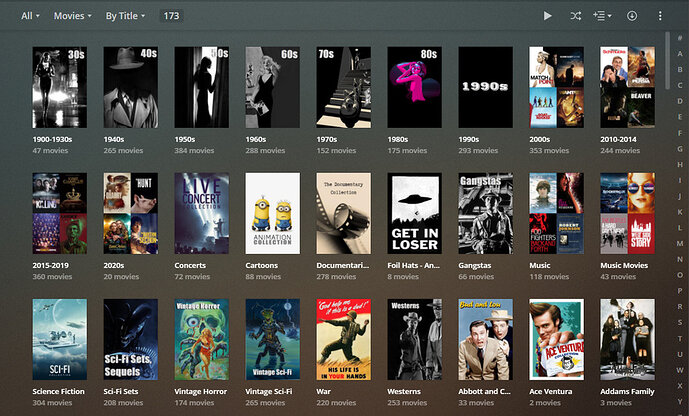This screenshot has width=689, height=416.
Task: Click the "384 movies" count text
Action: 194,151
